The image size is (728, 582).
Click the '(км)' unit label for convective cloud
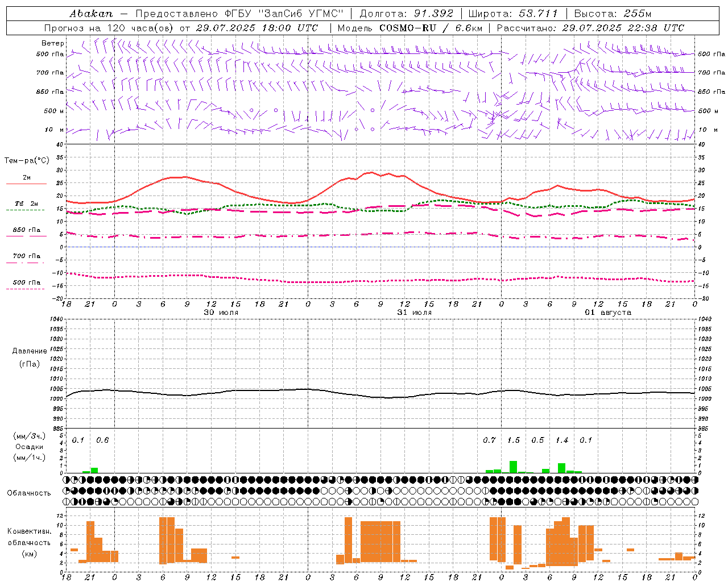[x=29, y=554]
